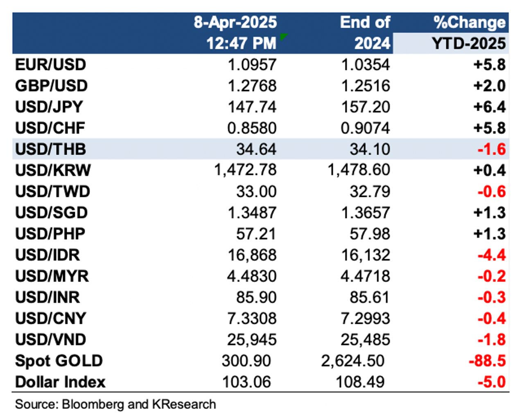Select the USD/VND row label
Screen dimensions: 524x420
[x=51, y=340]
